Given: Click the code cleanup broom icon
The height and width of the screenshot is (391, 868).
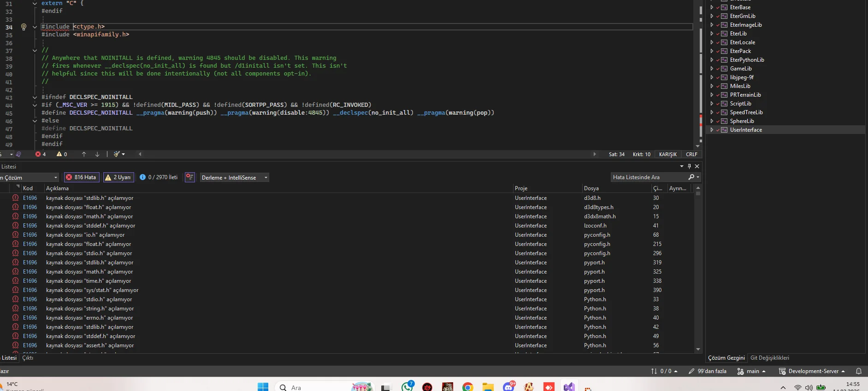Looking at the screenshot, I should pyautogui.click(x=117, y=154).
